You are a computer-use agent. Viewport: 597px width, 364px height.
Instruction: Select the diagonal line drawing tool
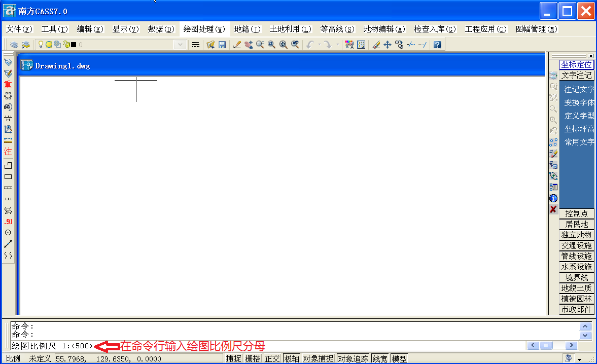pos(8,244)
